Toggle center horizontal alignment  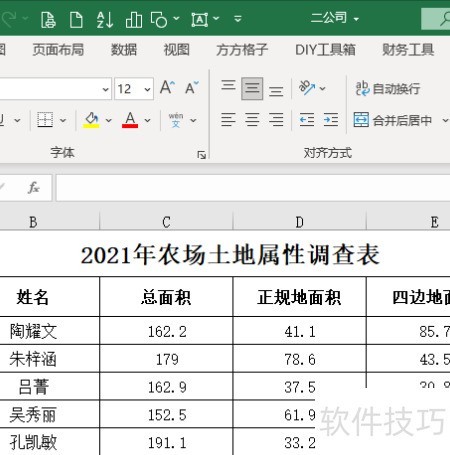point(252,120)
